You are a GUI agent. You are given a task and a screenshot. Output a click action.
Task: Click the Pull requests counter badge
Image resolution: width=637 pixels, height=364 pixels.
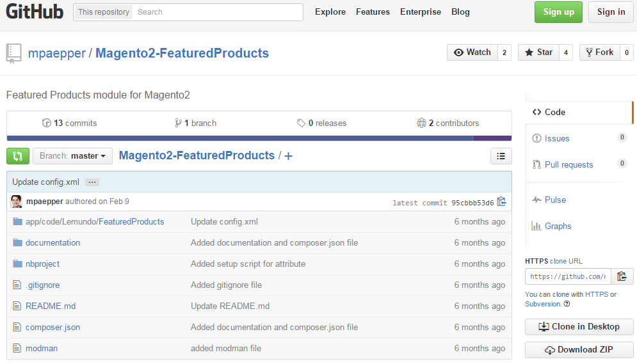622,164
